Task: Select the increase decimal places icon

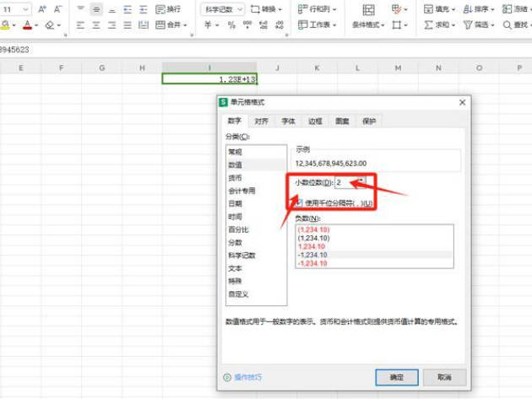Action: [x=263, y=24]
